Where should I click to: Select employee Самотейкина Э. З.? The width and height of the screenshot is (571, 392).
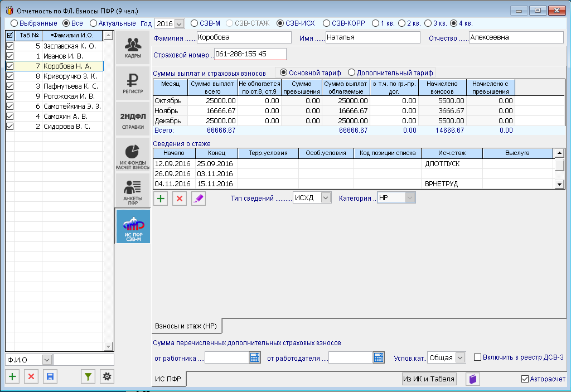tap(72, 107)
